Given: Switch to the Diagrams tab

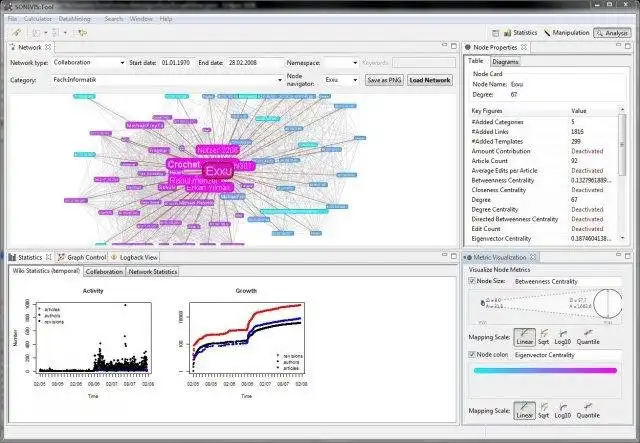Looking at the screenshot, I should pos(505,62).
